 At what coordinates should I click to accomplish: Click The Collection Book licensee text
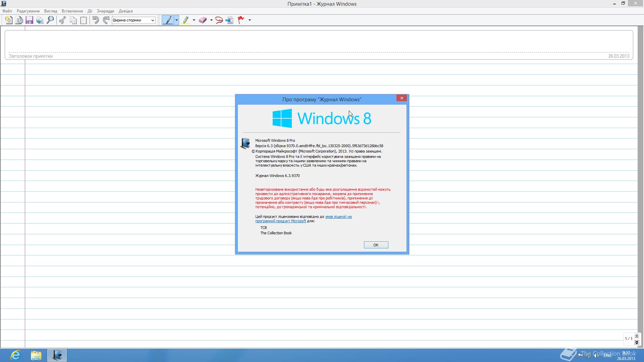[276, 233]
